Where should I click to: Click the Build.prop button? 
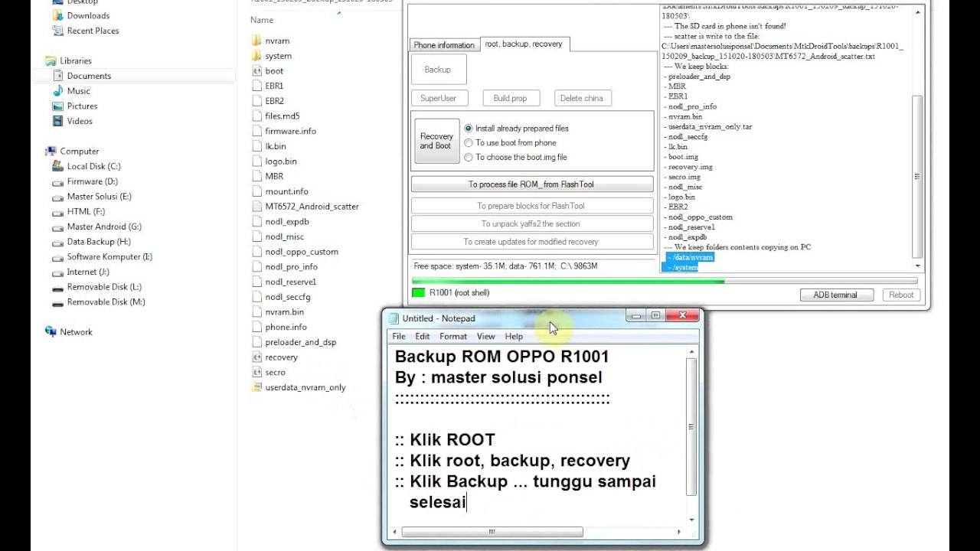click(x=510, y=98)
